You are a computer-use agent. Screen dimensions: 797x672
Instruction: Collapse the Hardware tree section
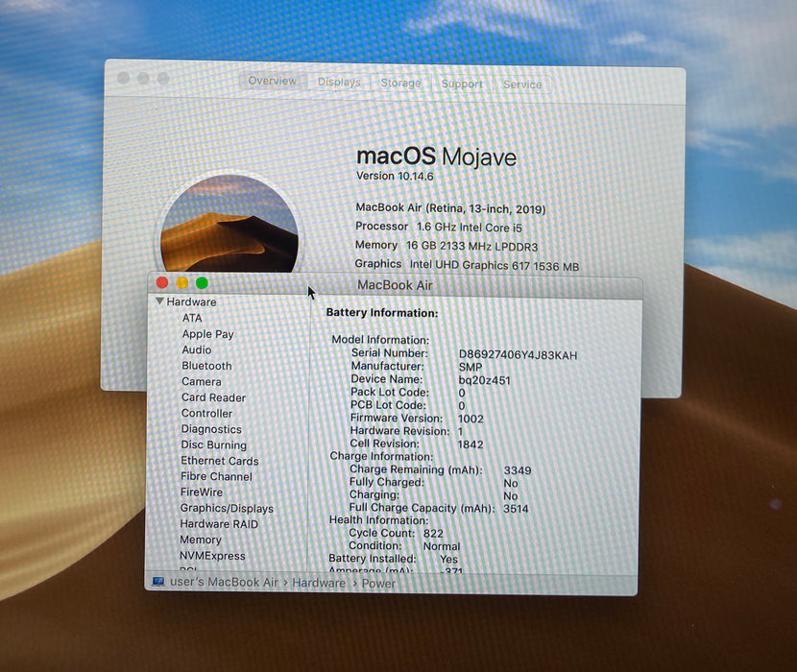[x=159, y=301]
